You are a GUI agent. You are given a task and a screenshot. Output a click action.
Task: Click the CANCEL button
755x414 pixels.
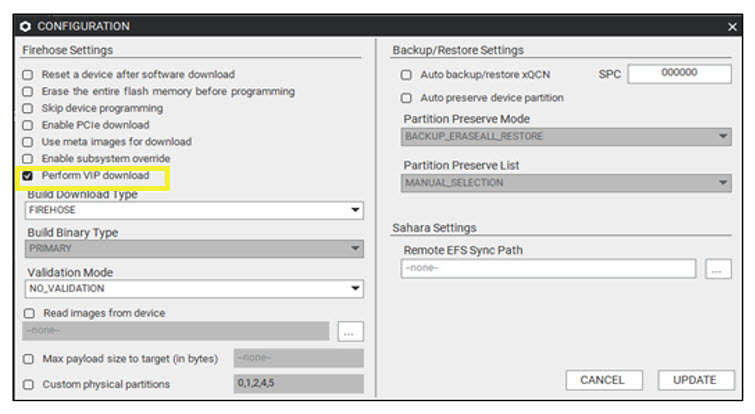(x=604, y=380)
